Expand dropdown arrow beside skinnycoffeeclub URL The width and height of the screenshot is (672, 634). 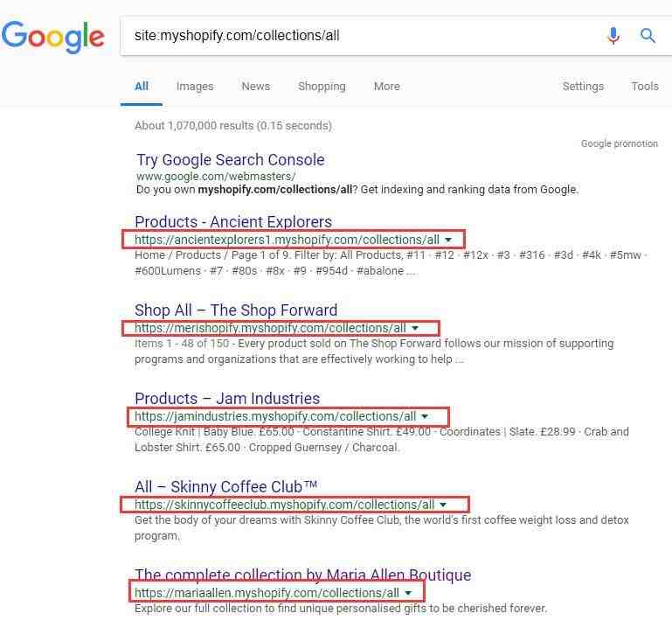443,505
